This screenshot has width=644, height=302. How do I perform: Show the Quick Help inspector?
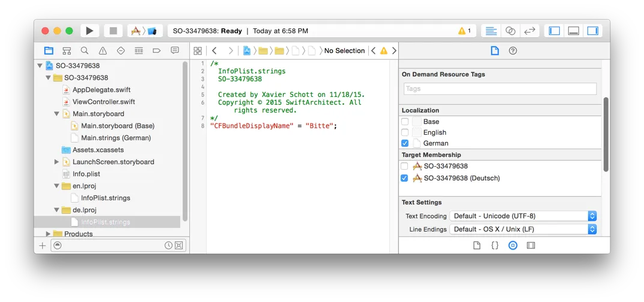coord(512,51)
